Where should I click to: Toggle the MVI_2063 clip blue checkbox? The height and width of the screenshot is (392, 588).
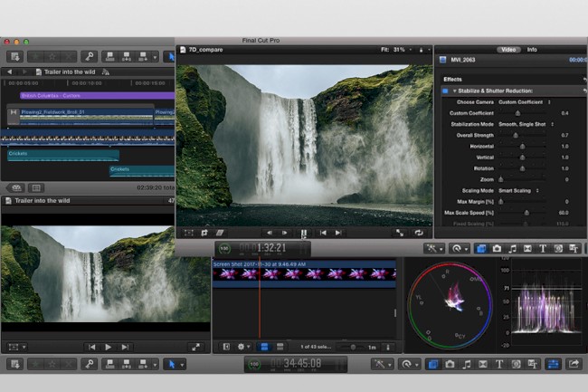(x=445, y=62)
